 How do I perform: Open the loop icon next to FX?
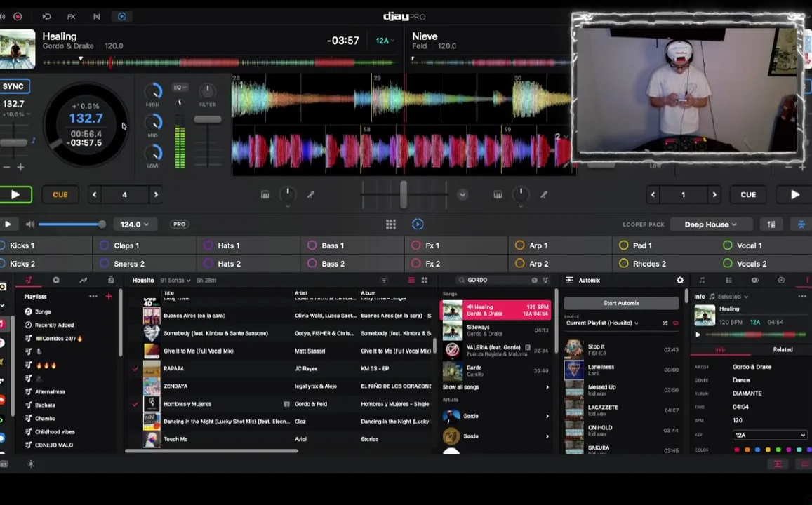(x=46, y=17)
